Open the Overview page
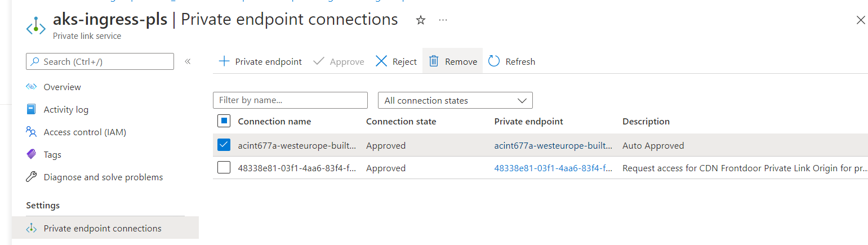Image resolution: width=868 pixels, height=245 pixels. click(62, 87)
